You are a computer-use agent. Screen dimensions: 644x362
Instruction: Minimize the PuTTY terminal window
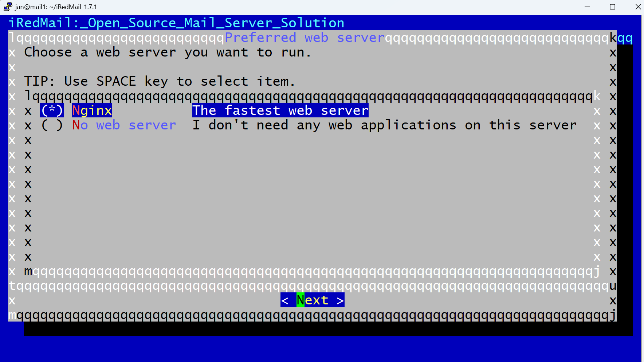(x=587, y=7)
